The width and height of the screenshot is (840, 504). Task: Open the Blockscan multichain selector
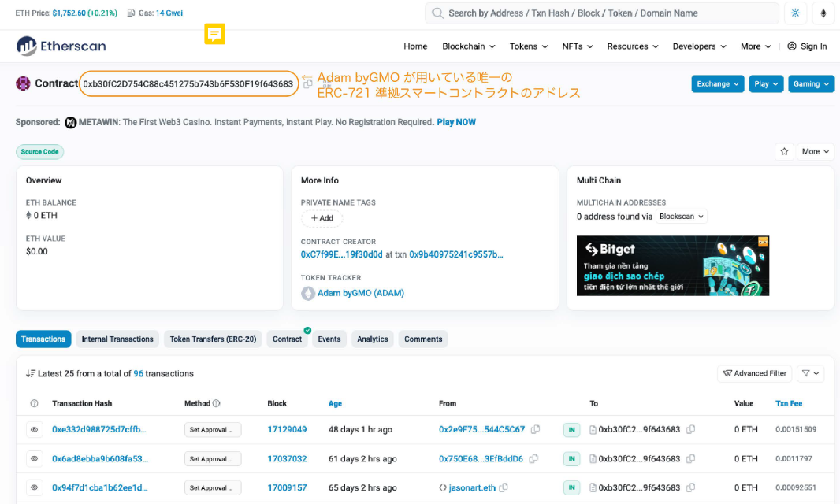click(681, 217)
